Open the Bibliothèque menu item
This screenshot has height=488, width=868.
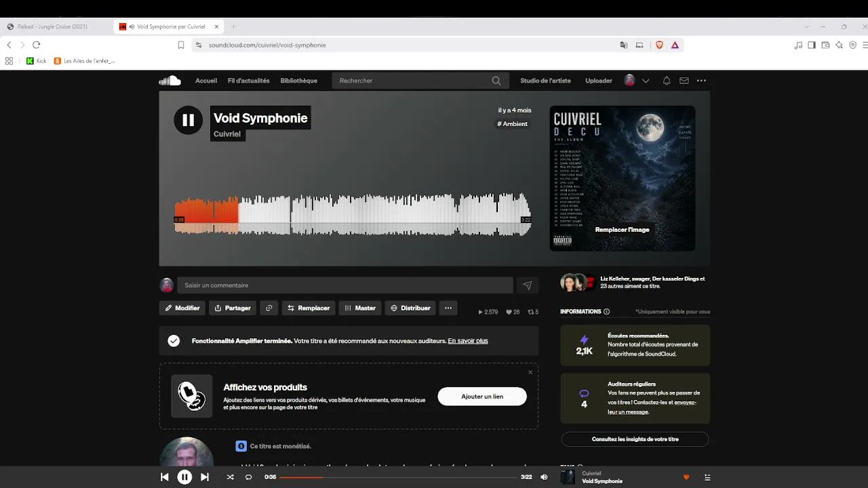pyautogui.click(x=299, y=81)
